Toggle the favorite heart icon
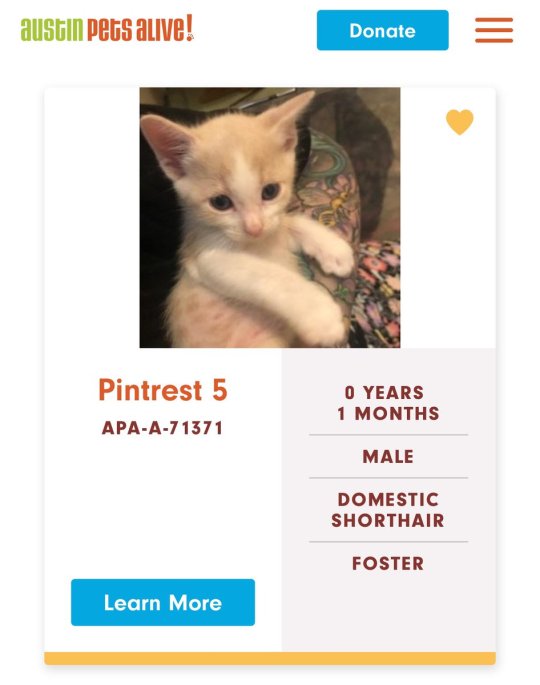Viewport: 540px width, 685px height. click(x=459, y=122)
